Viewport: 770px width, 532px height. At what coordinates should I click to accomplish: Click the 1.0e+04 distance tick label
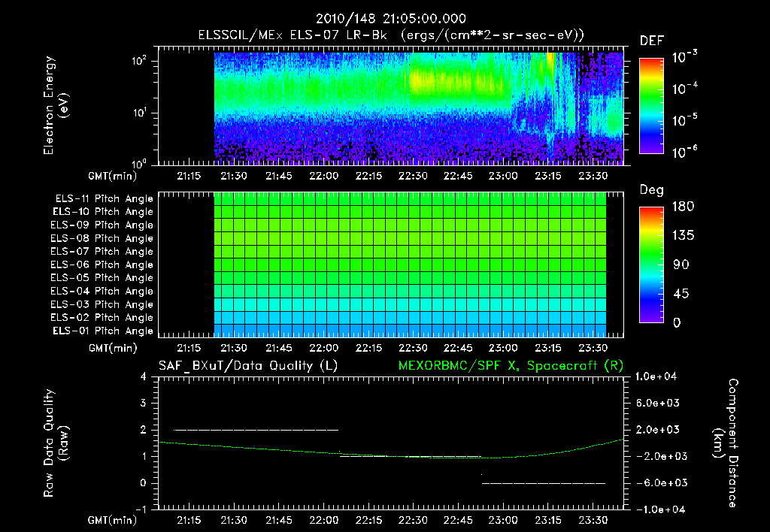656,376
